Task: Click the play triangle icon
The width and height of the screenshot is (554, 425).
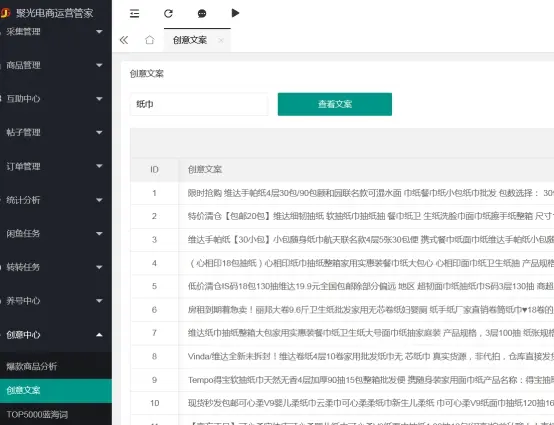Action: click(x=235, y=13)
